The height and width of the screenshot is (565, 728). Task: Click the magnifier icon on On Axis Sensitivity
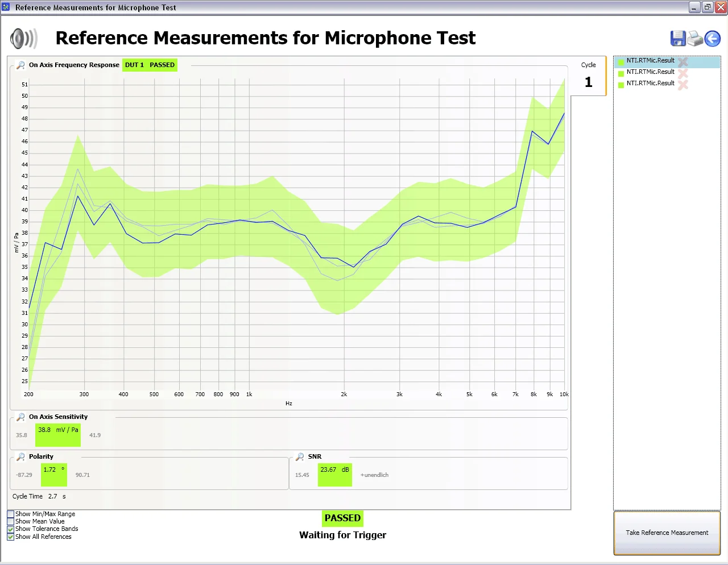coord(20,417)
